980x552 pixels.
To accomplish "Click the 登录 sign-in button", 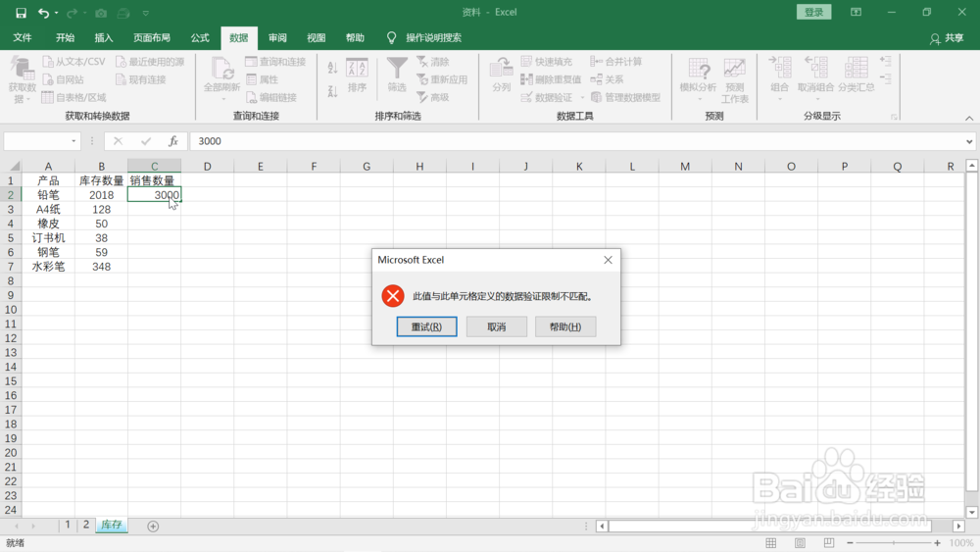I will click(813, 12).
